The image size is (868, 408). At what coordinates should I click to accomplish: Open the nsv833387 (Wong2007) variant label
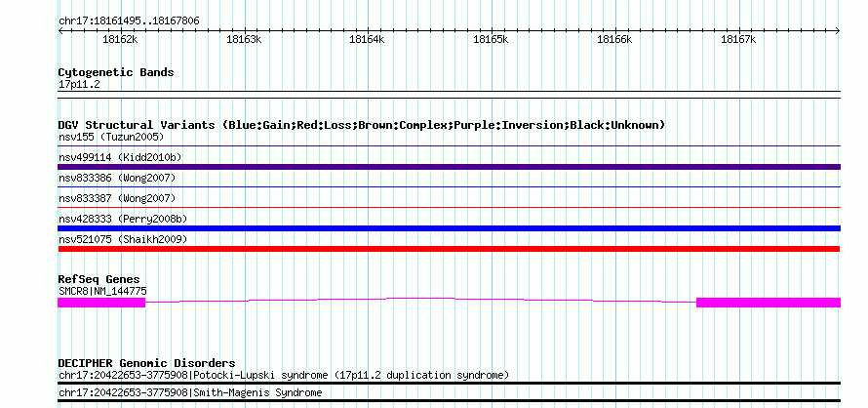click(117, 198)
